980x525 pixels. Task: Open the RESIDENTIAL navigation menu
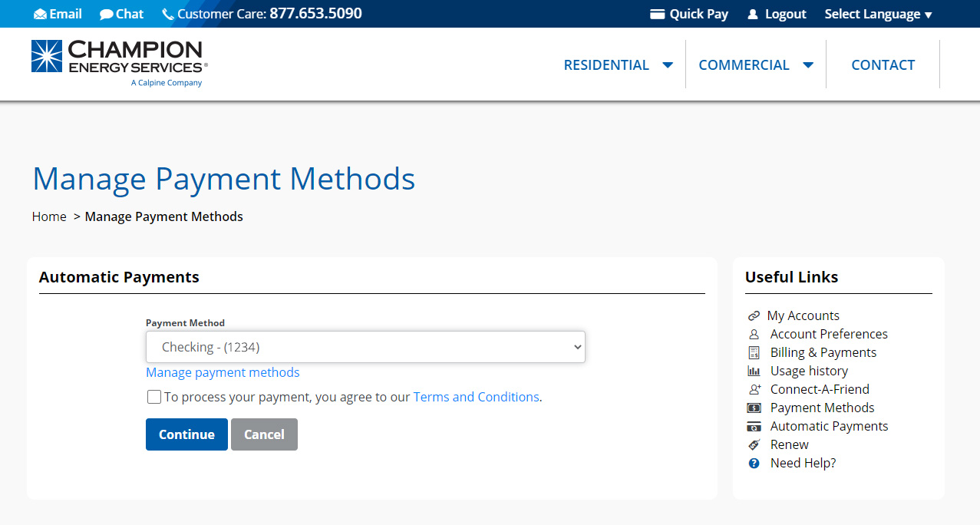click(x=606, y=65)
